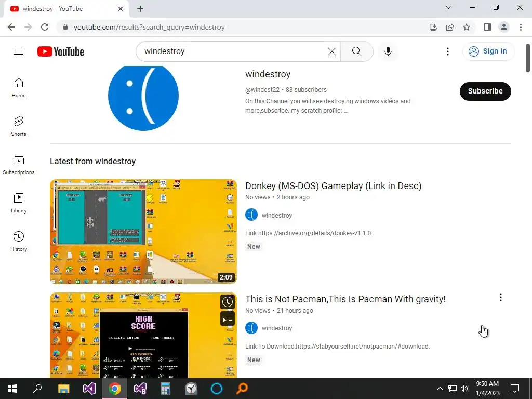Expand the tab search chevron
532x399 pixels.
click(448, 7)
